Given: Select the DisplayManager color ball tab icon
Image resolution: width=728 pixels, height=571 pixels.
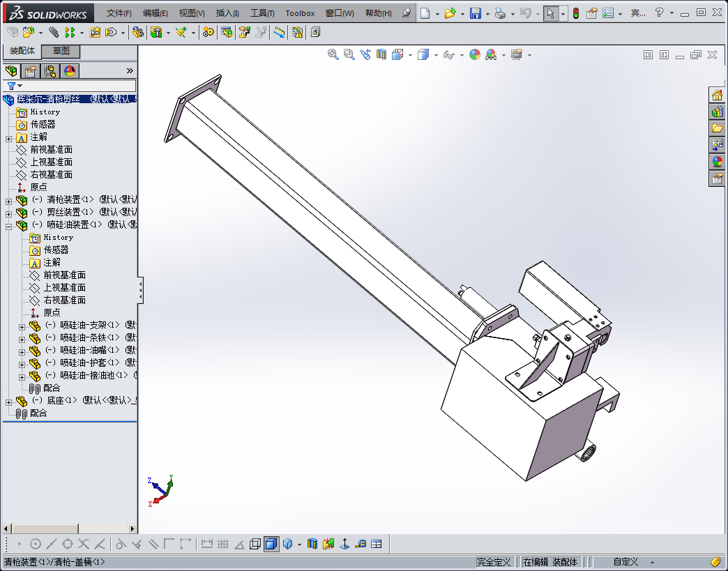Looking at the screenshot, I should click(70, 71).
